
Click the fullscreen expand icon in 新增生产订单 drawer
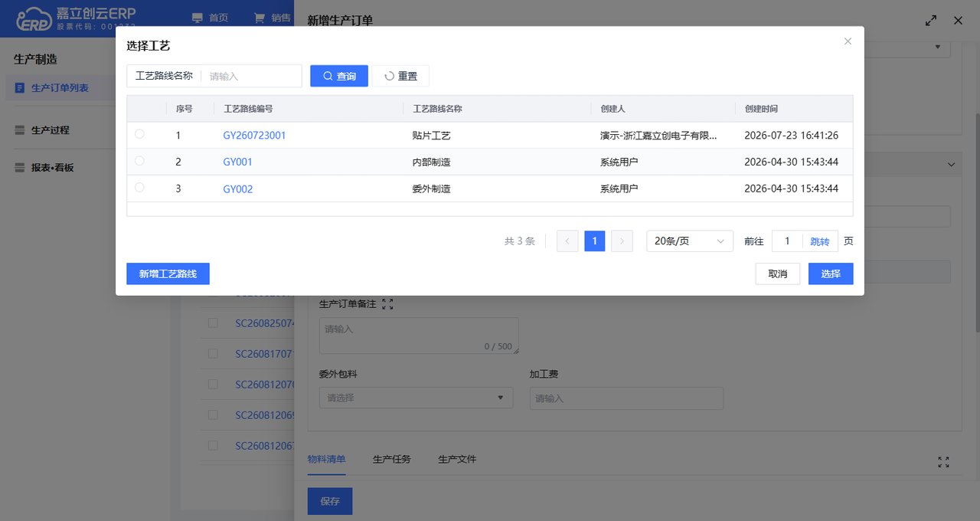[931, 21]
